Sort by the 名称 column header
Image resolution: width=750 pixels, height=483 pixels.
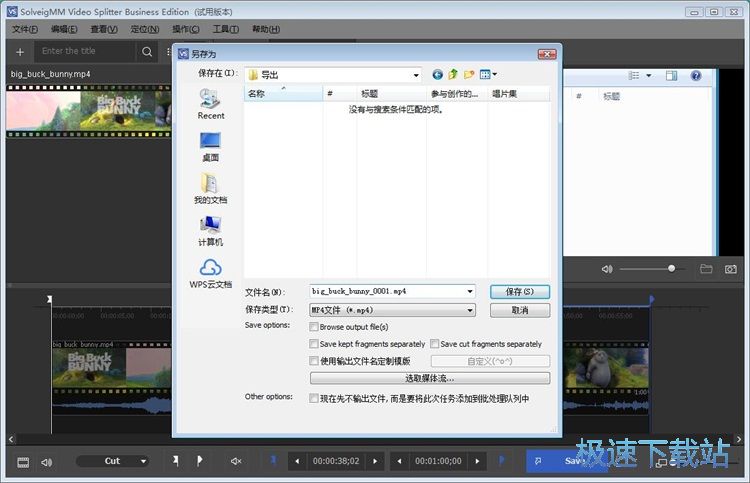pyautogui.click(x=283, y=94)
